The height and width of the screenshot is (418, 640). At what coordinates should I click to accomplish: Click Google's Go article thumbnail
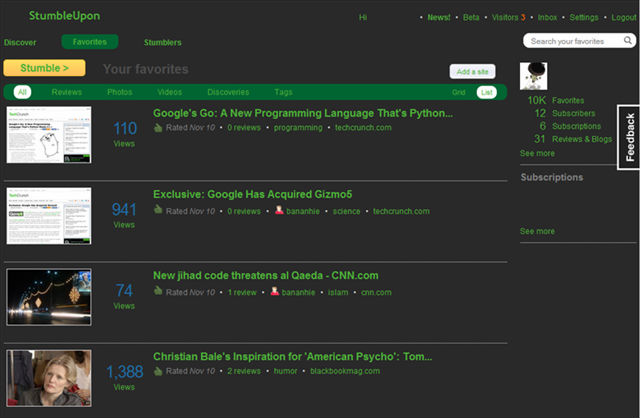pyautogui.click(x=49, y=135)
